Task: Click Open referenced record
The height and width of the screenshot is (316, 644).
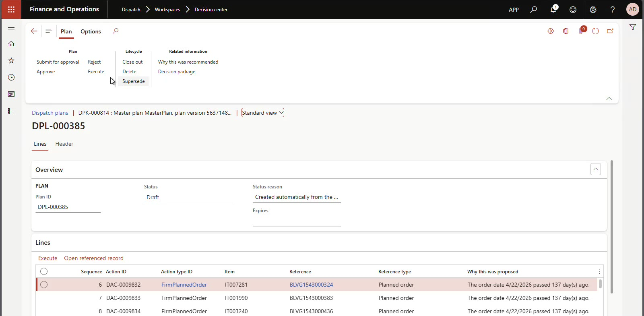Action: pyautogui.click(x=94, y=258)
